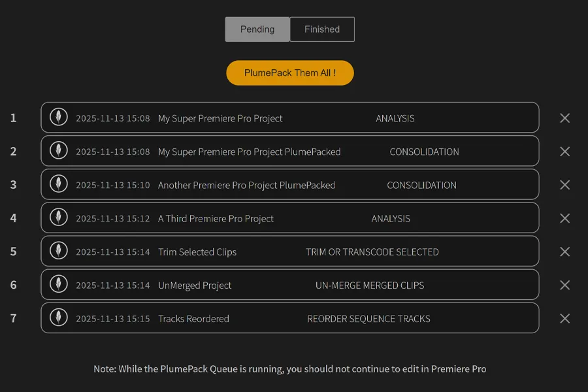Viewport: 588px width, 392px height.
Task: Switch to the Finished tab
Action: 321,29
